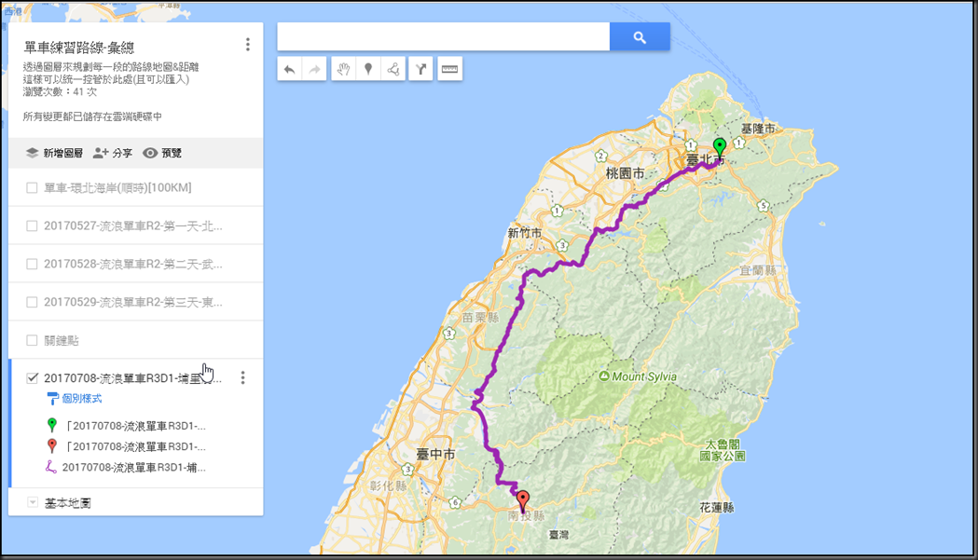Click the 桃園市 label on map
The image size is (978, 560).
coord(625,173)
